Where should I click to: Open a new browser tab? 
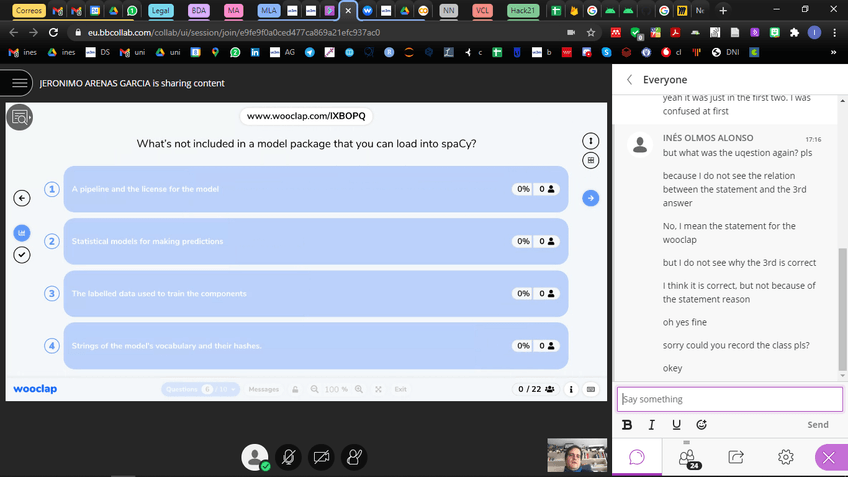tap(723, 10)
